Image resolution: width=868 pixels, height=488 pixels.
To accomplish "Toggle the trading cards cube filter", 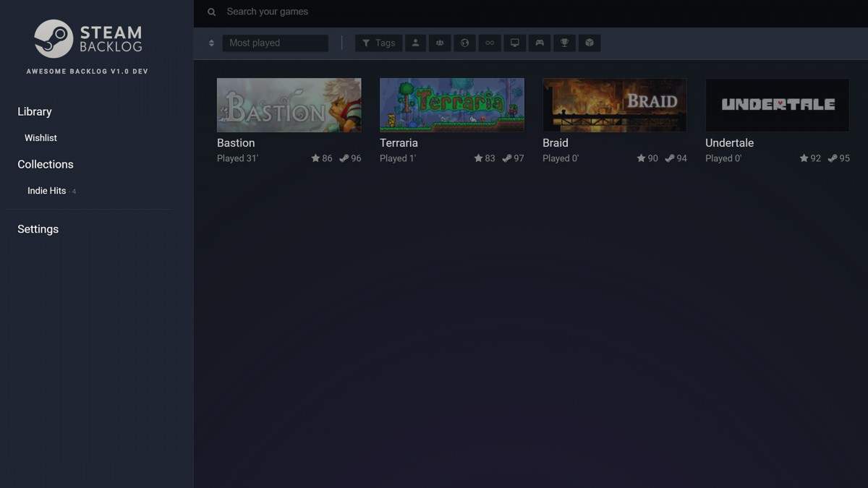I will tap(589, 43).
